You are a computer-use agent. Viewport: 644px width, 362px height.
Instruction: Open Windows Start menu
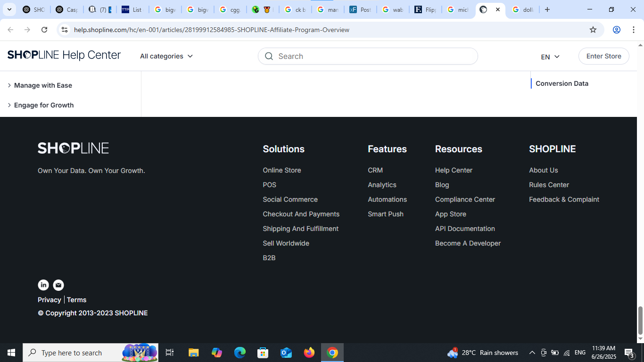[11, 353]
